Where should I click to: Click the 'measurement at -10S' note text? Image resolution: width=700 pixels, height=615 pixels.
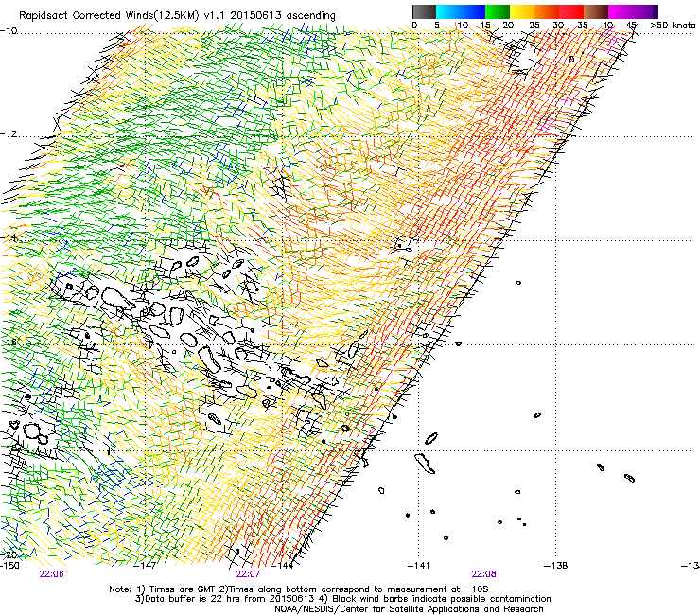pyautogui.click(x=438, y=589)
